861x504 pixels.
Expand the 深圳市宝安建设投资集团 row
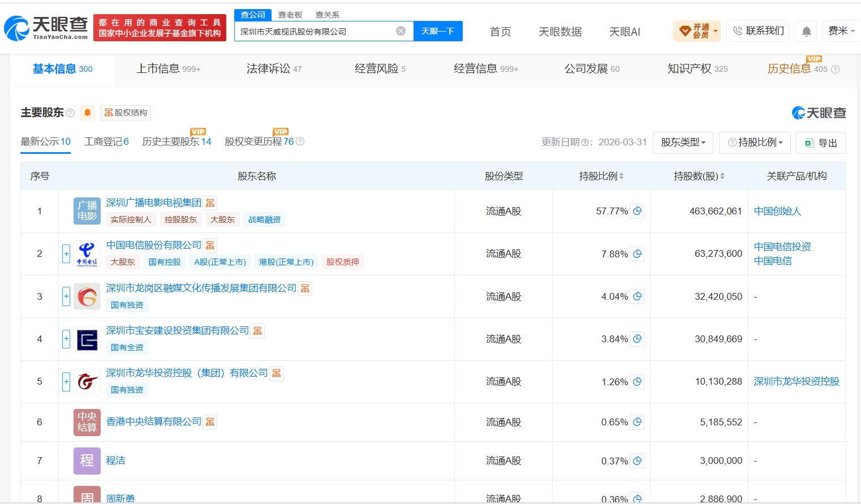66,339
